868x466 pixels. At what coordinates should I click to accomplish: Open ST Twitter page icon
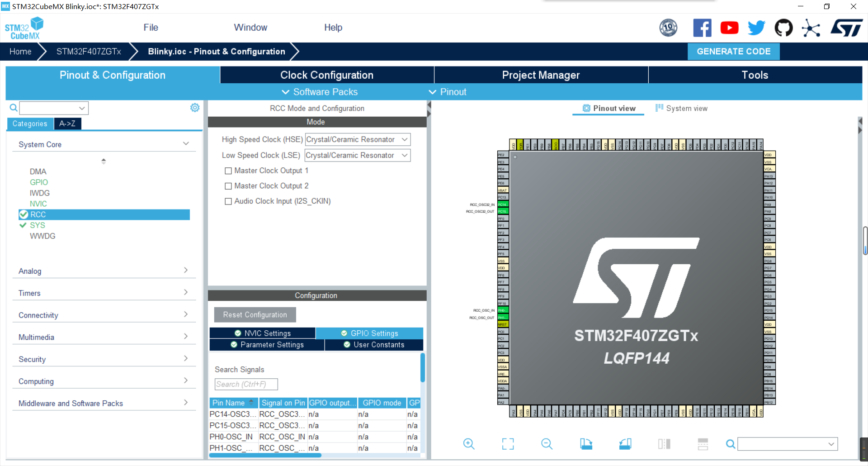[756, 28]
